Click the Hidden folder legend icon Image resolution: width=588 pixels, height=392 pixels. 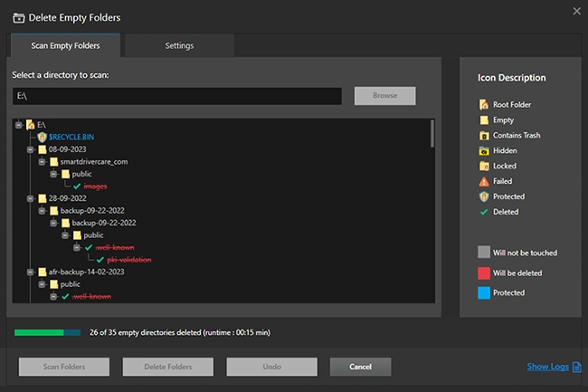(x=484, y=151)
